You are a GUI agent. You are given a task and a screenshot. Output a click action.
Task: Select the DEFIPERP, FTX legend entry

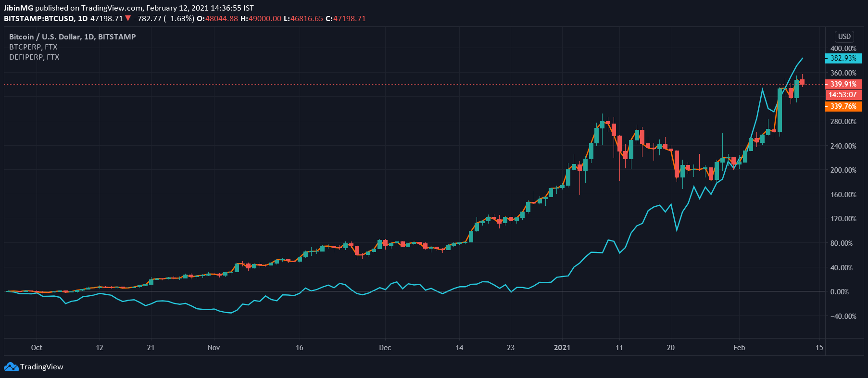tap(34, 57)
